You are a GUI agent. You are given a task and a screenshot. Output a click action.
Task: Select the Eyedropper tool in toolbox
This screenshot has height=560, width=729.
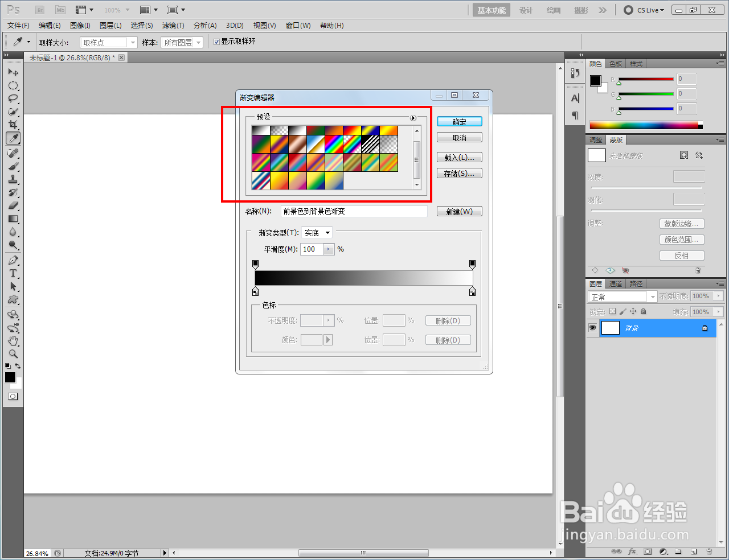pos(13,138)
